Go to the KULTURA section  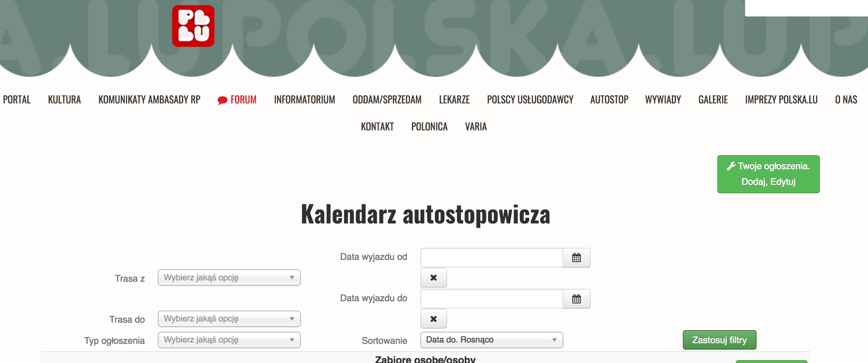(64, 100)
